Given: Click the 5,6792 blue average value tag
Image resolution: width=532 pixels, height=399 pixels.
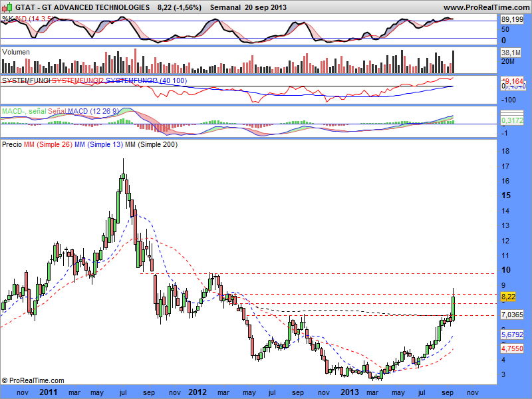Looking at the screenshot, I should (512, 334).
